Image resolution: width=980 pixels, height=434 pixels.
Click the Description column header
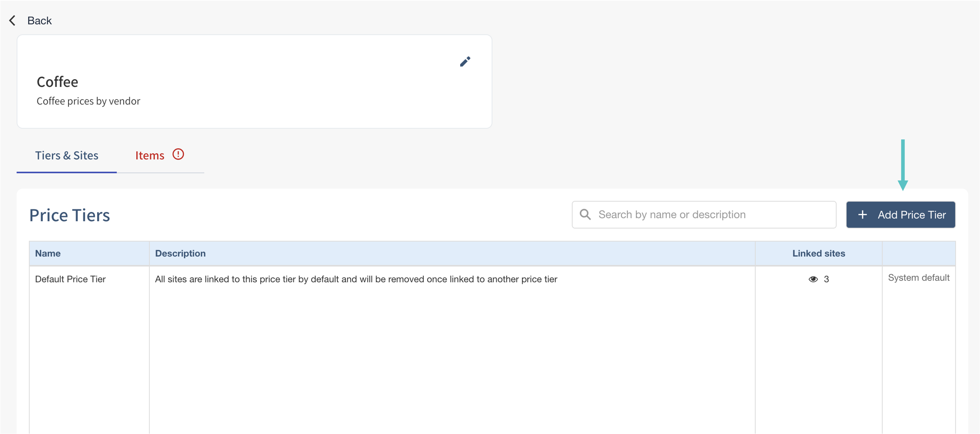(180, 253)
